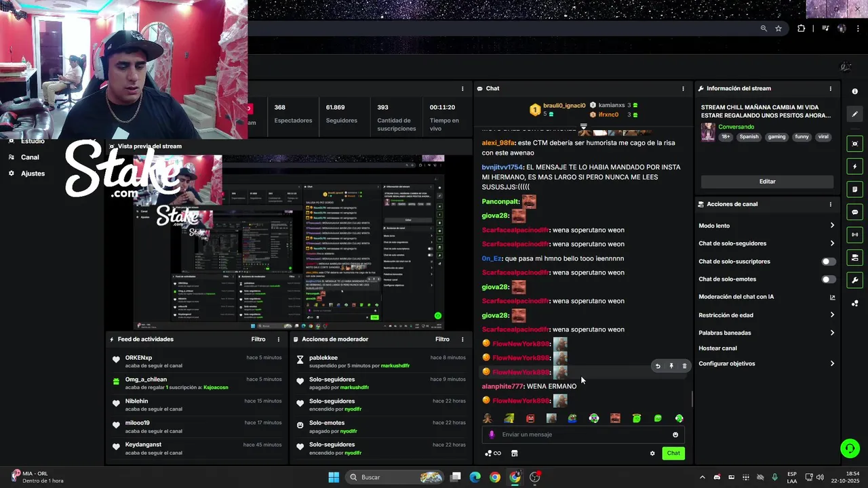This screenshot has height=488, width=868.
Task: Delete the hovered chat message with trash icon
Action: (684, 366)
